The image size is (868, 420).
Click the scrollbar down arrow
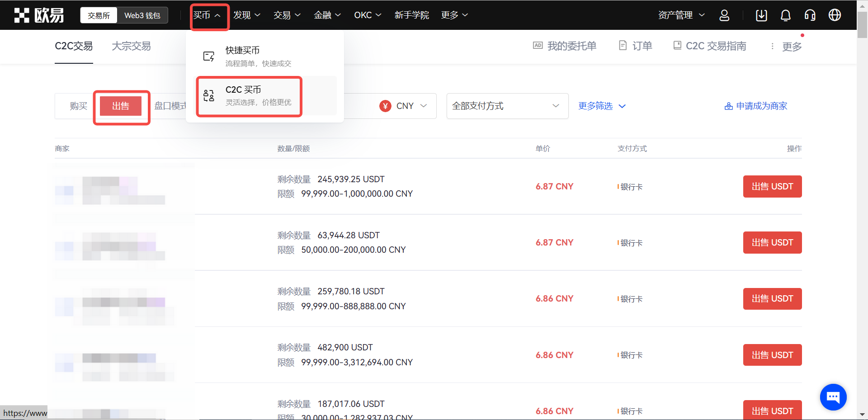point(862,415)
